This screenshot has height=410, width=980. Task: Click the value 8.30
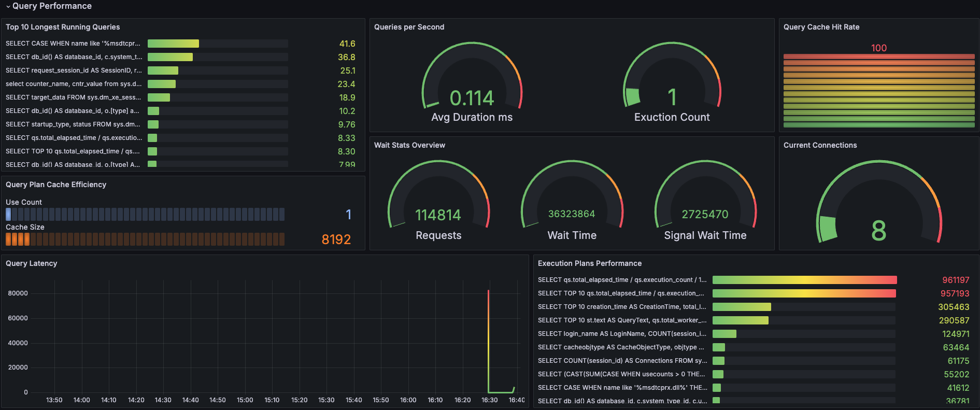pyautogui.click(x=347, y=151)
